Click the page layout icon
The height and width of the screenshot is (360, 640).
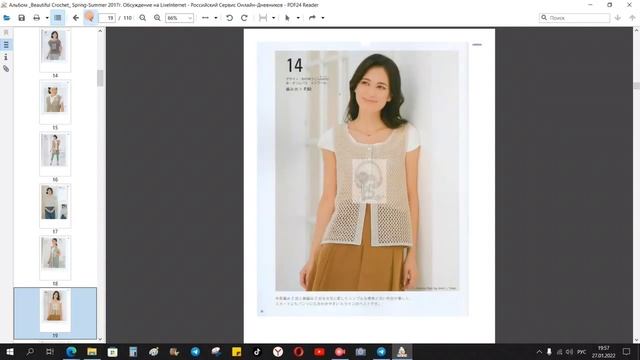click(263, 18)
